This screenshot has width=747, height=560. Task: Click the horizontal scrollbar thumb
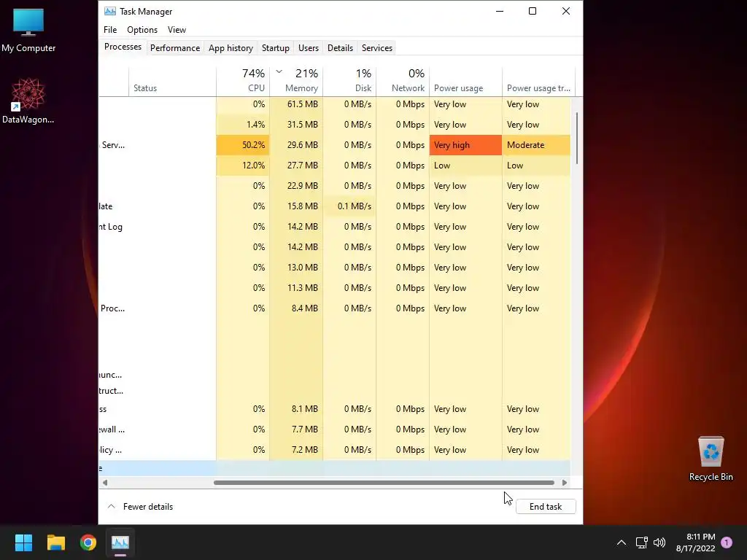point(384,483)
